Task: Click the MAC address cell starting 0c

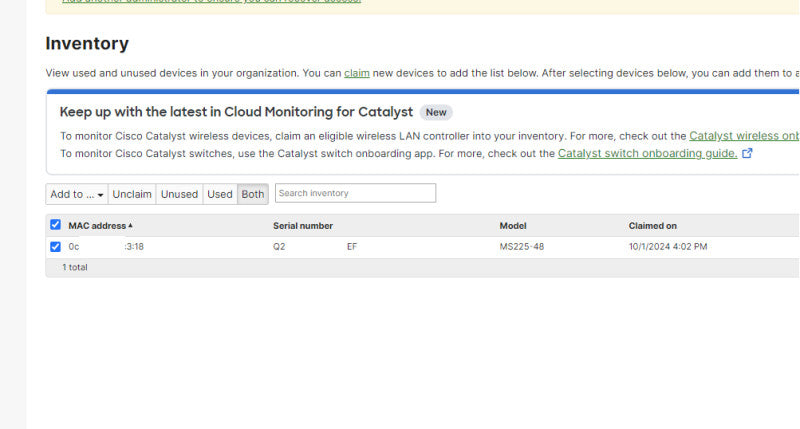Action: (106, 246)
